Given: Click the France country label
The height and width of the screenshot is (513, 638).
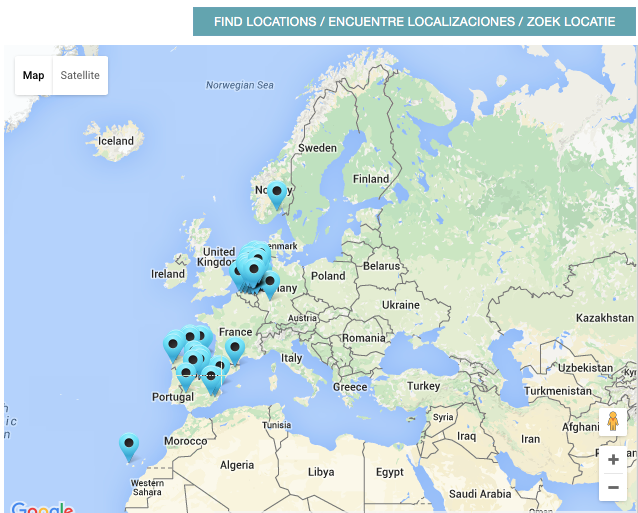Looking at the screenshot, I should click(x=236, y=332).
